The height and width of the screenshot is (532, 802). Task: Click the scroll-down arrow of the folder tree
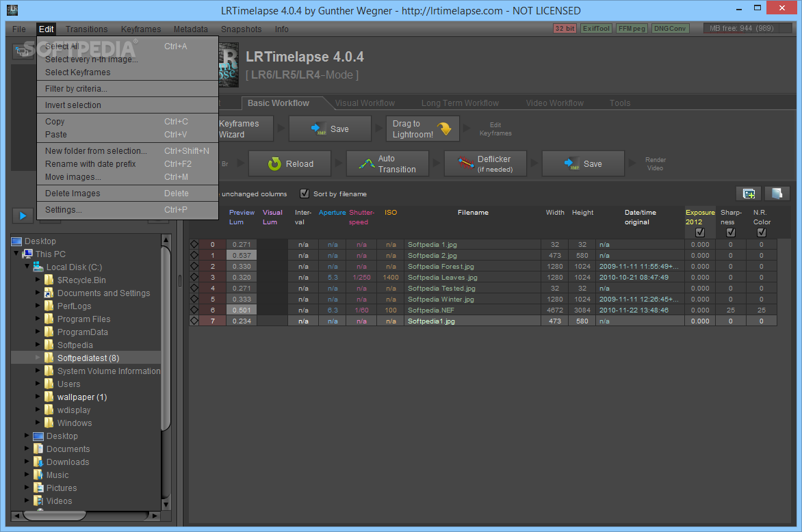(x=166, y=505)
